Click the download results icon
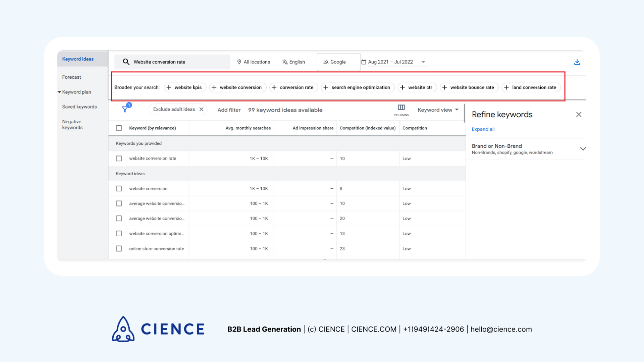 (577, 62)
